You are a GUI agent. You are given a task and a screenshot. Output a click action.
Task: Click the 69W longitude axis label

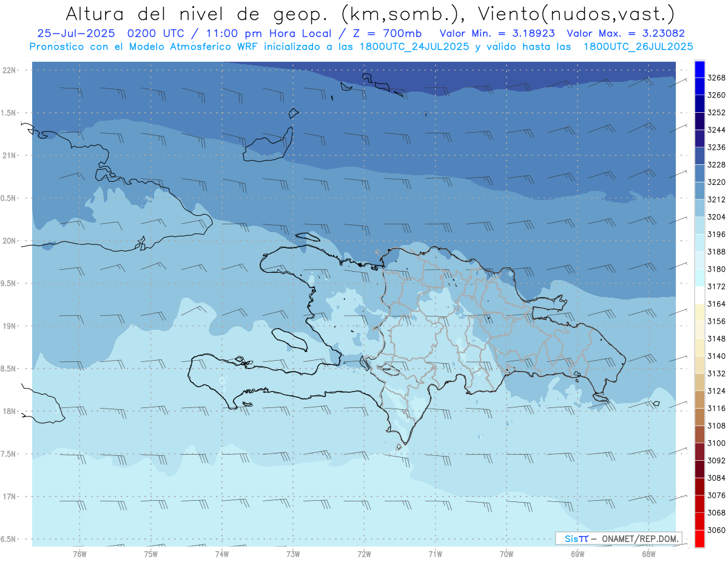pyautogui.click(x=578, y=554)
